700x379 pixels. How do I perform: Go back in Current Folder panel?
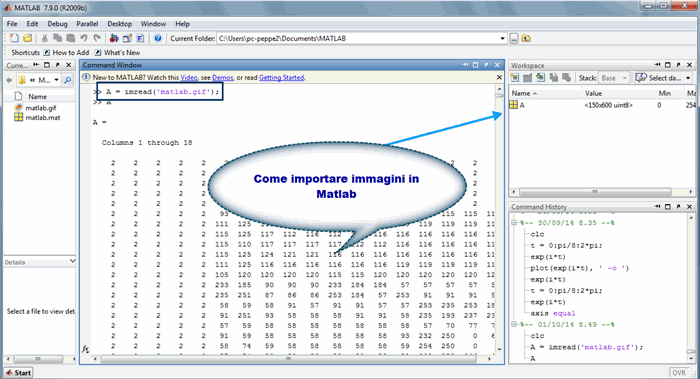(x=9, y=80)
